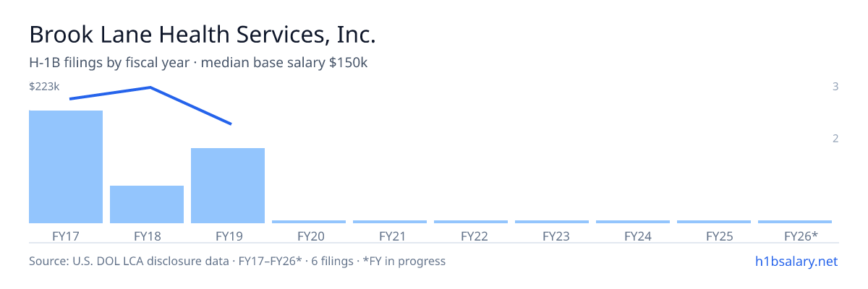Click the filings axis value 3
The image size is (868, 289).
(835, 87)
